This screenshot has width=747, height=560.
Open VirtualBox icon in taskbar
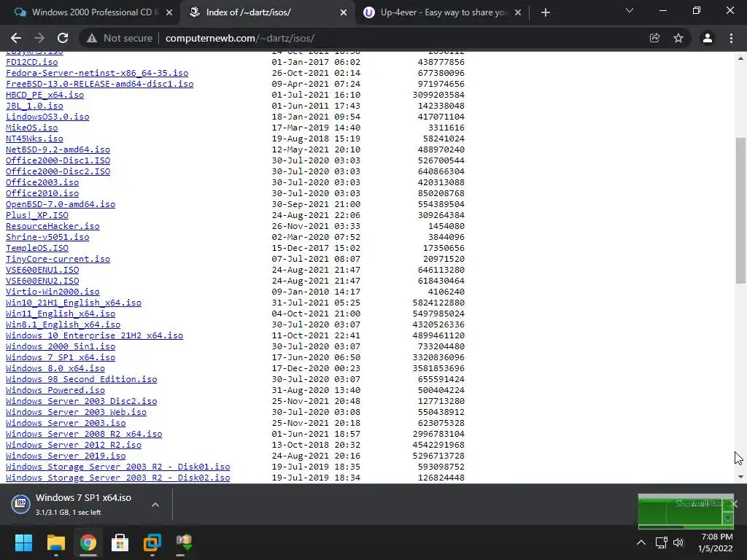pos(152,542)
